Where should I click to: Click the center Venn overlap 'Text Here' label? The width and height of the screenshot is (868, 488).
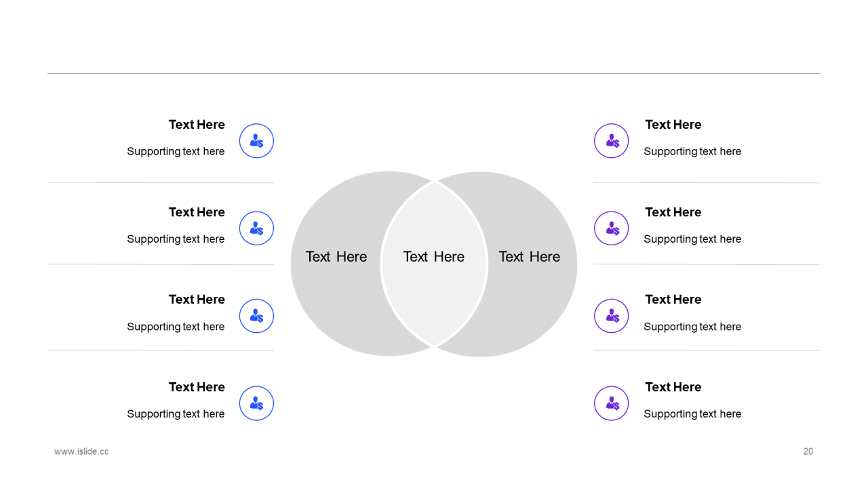point(434,257)
